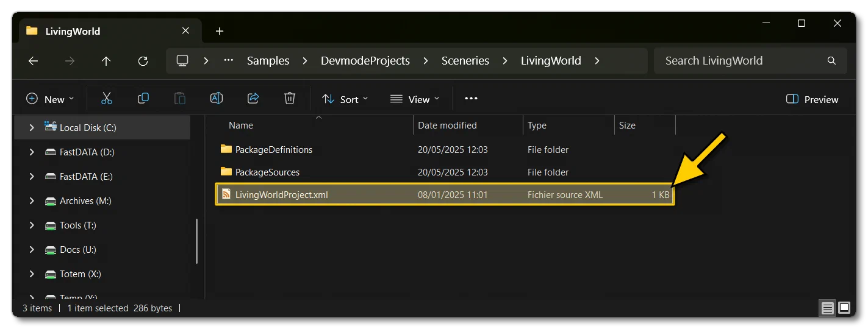
Task: Click 'Fichier source XML' type cell
Action: pos(565,195)
